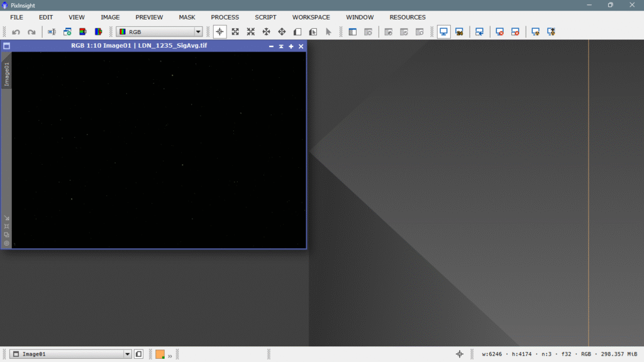Click the Image01 vertical view tab

(x=6, y=74)
